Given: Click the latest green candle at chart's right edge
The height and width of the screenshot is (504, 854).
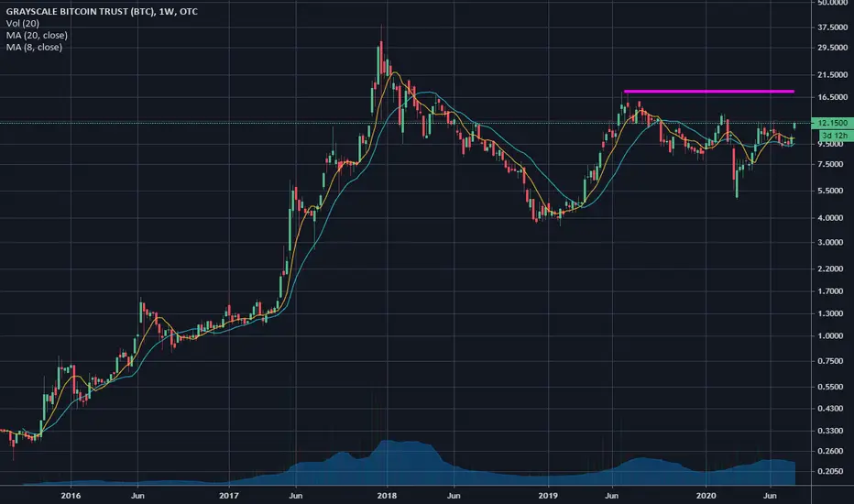Looking at the screenshot, I should [794, 126].
